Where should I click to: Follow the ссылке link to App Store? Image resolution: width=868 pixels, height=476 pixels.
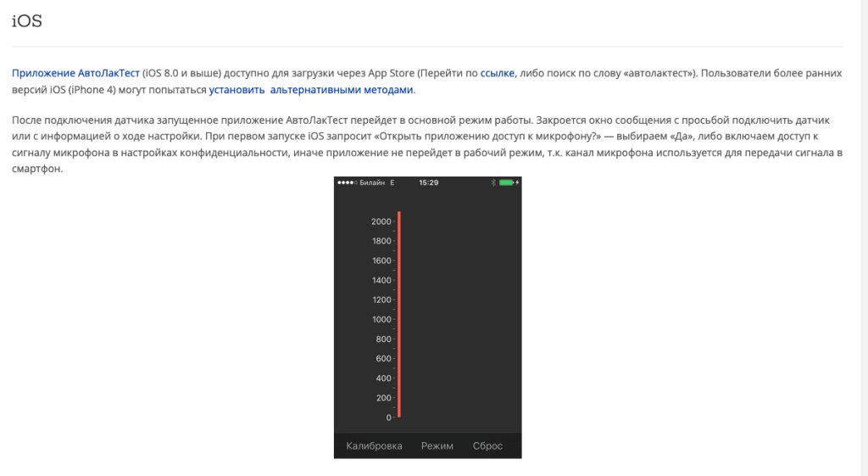tap(497, 74)
